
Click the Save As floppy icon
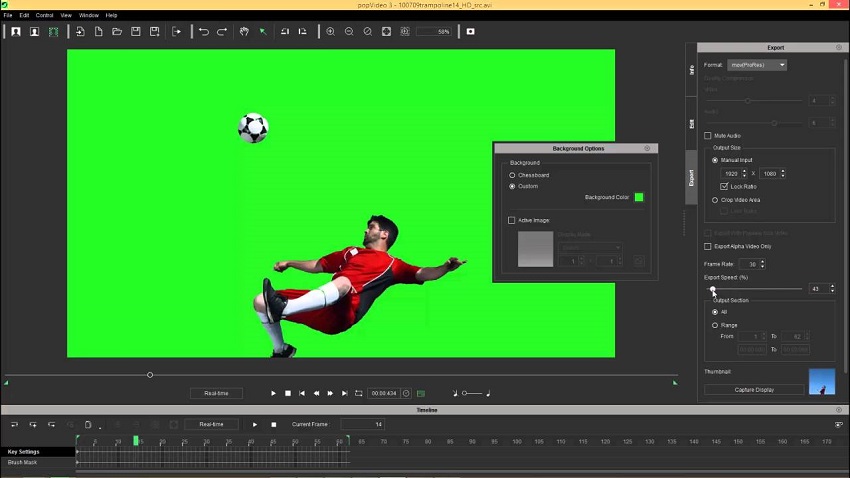click(x=154, y=32)
